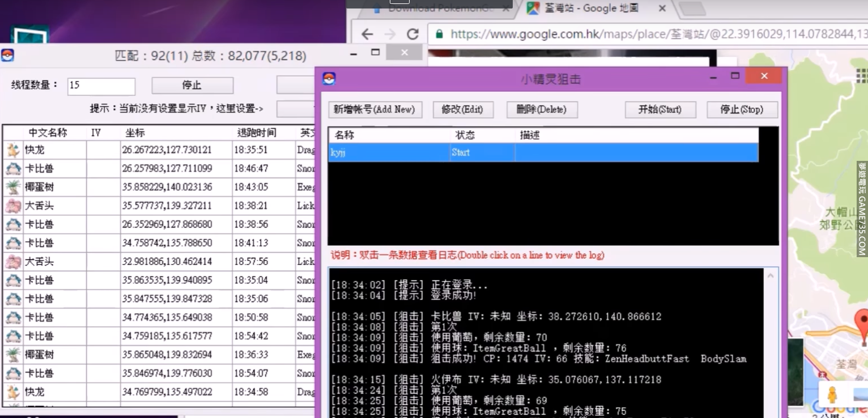Viewport: 868px width, 418px height.
Task: Click the Exeggutor icon in the 18:43:05 row
Action: pos(13,187)
